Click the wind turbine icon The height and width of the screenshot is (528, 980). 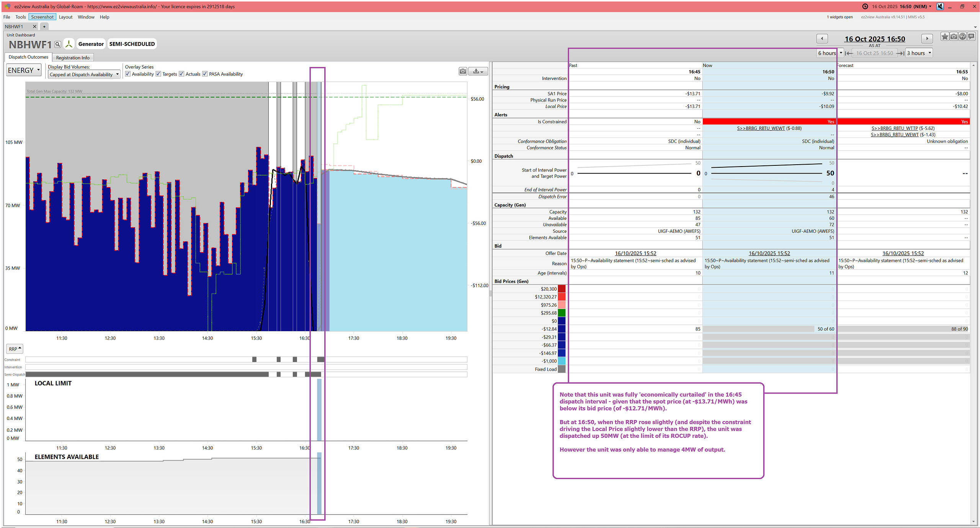69,44
